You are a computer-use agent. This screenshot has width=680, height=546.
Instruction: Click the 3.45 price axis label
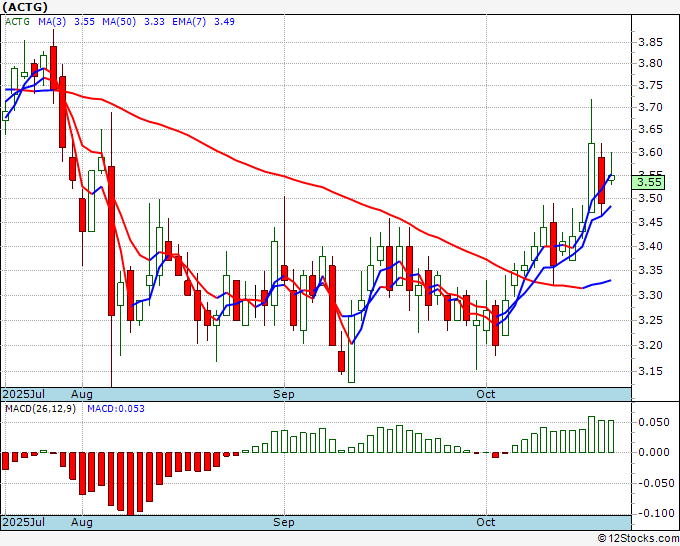[650, 222]
